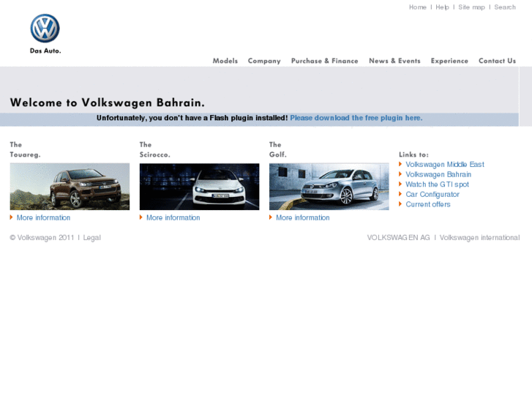The width and height of the screenshot is (532, 399).
Task: Click the Touareg car image
Action: pyautogui.click(x=70, y=187)
